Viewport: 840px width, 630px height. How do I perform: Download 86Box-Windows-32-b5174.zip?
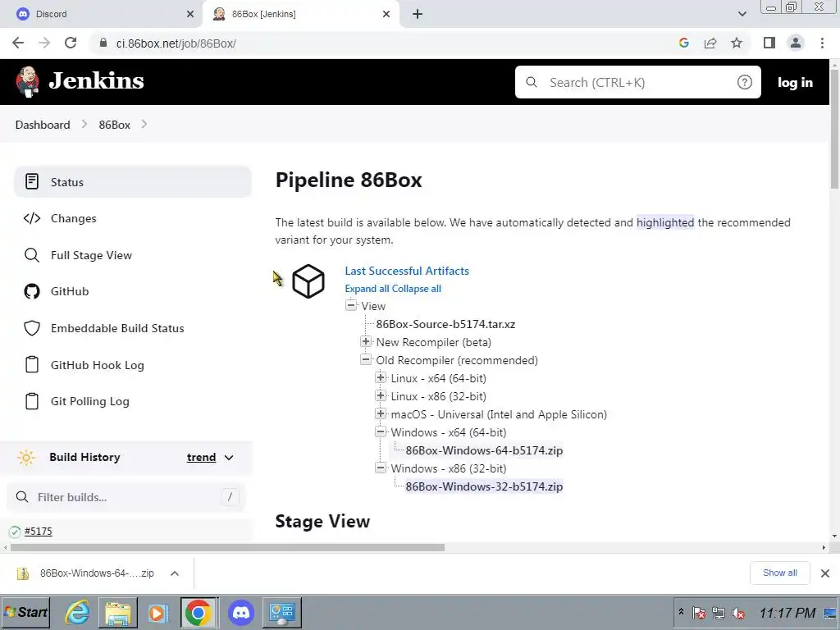pos(484,486)
